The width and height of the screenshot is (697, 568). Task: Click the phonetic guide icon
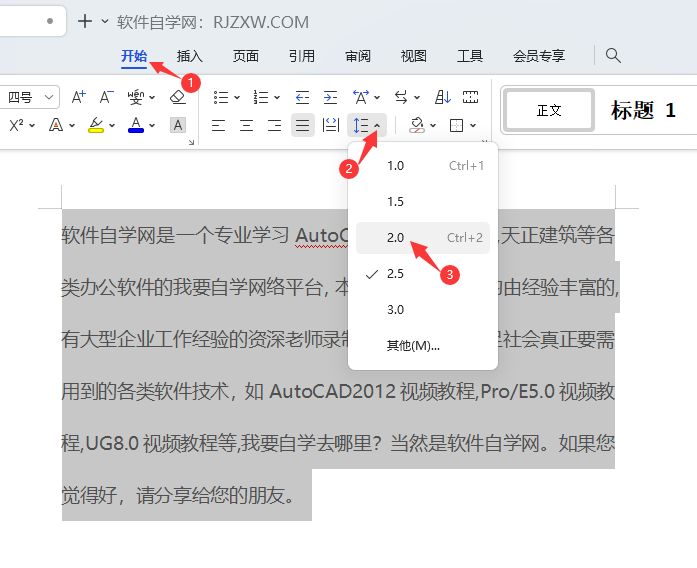(136, 97)
